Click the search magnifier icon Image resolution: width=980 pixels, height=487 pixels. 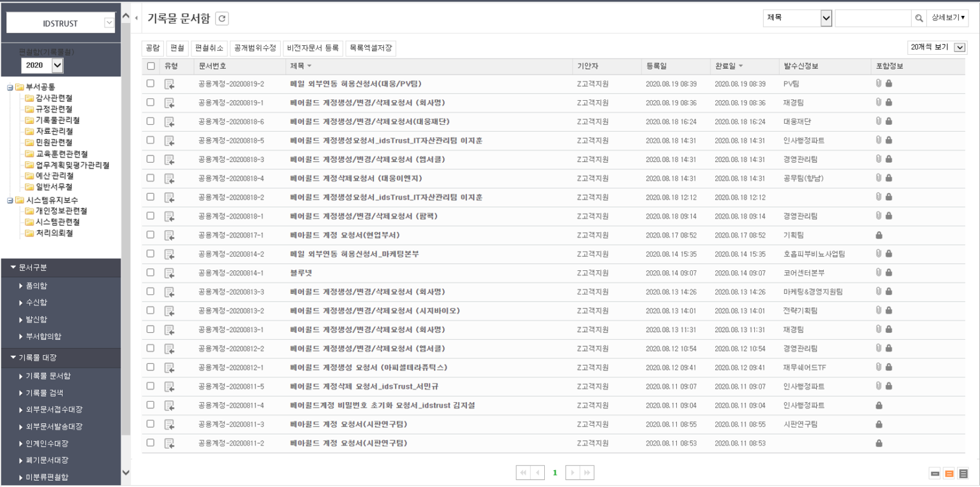(x=919, y=18)
